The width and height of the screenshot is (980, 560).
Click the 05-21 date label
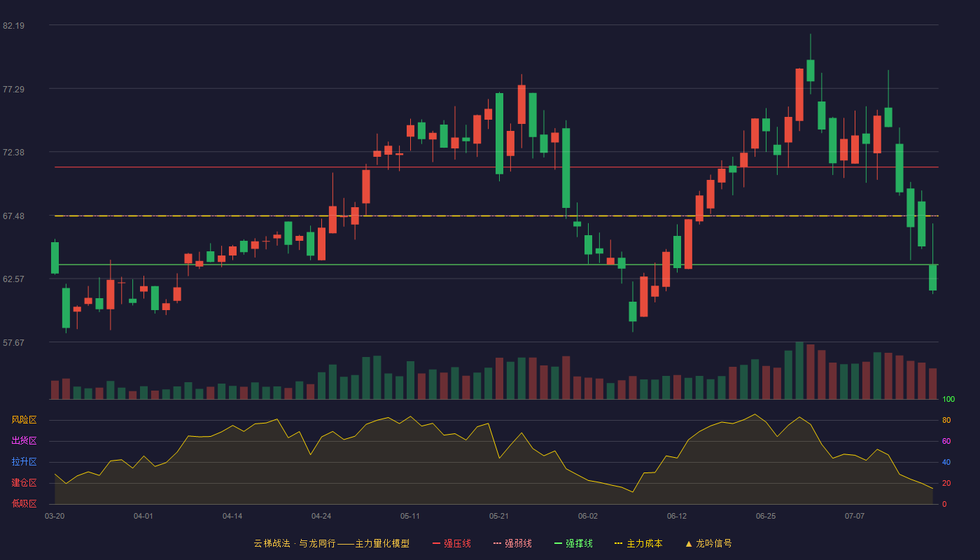(499, 516)
